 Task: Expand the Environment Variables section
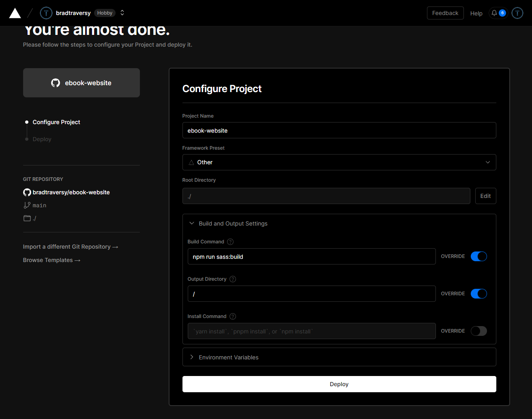pos(228,357)
